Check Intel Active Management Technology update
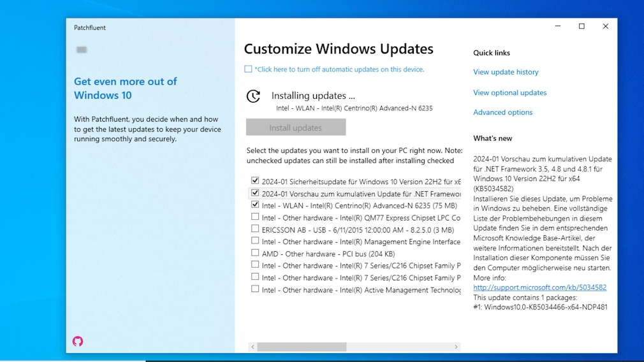 [255, 289]
